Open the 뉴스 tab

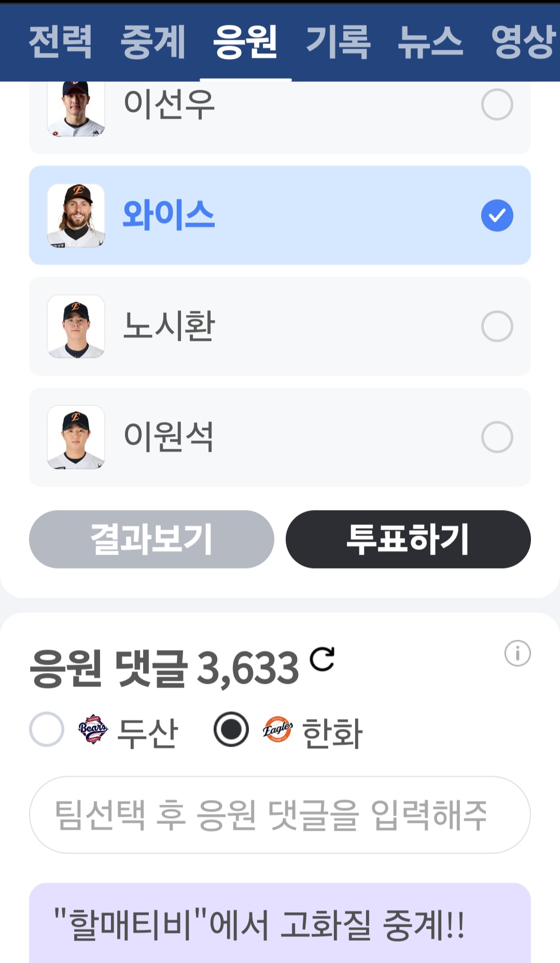(x=430, y=42)
